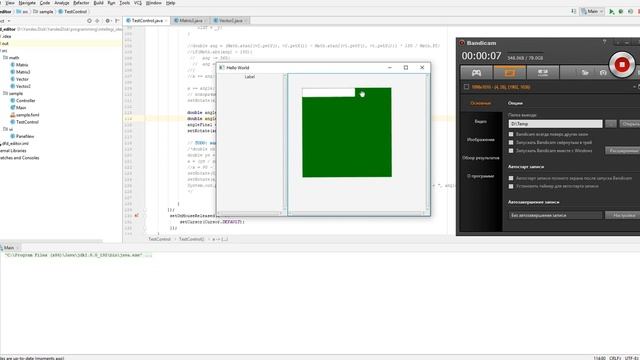Image resolution: width=640 pixels, height=360 pixels.
Task: Open the Main run tool window tab
Action: click(9, 248)
